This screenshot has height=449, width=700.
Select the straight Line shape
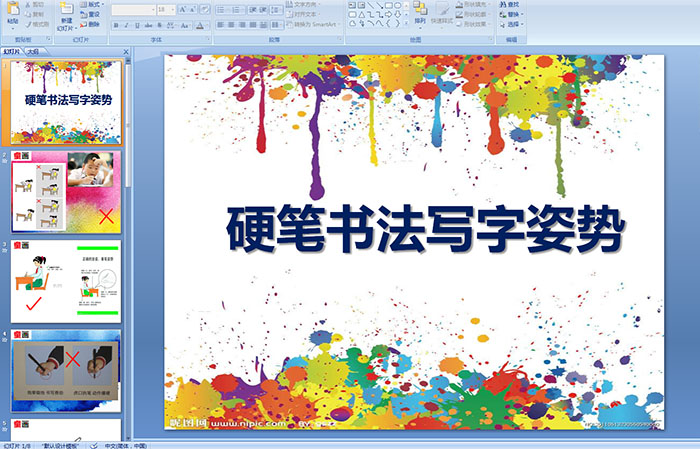click(x=371, y=5)
